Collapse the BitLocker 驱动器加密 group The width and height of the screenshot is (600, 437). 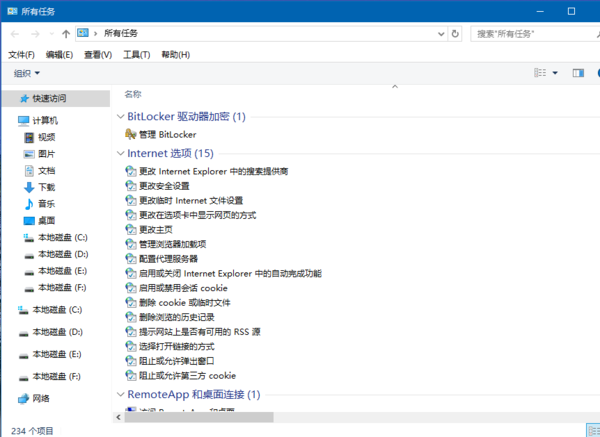point(121,116)
